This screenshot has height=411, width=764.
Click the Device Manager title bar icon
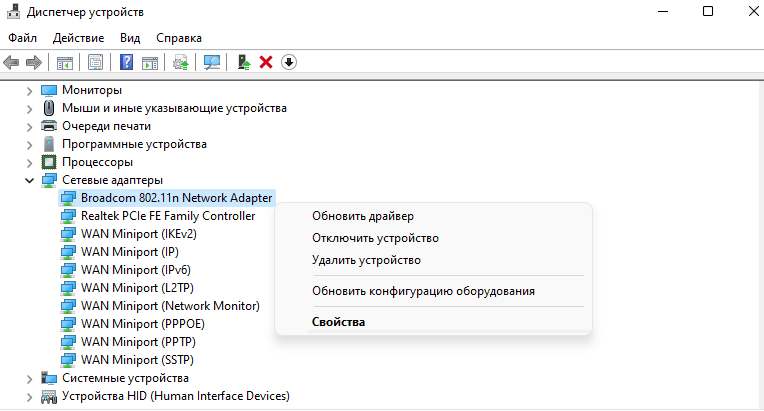point(13,11)
